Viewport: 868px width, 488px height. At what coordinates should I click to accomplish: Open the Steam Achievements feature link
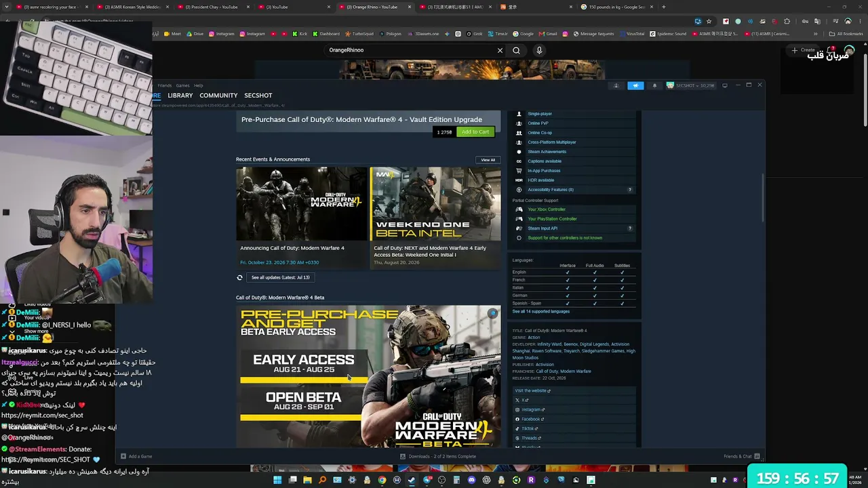(547, 152)
